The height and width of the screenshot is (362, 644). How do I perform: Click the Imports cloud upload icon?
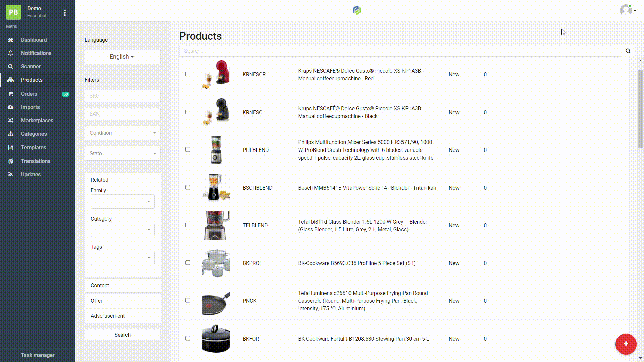tap(11, 107)
